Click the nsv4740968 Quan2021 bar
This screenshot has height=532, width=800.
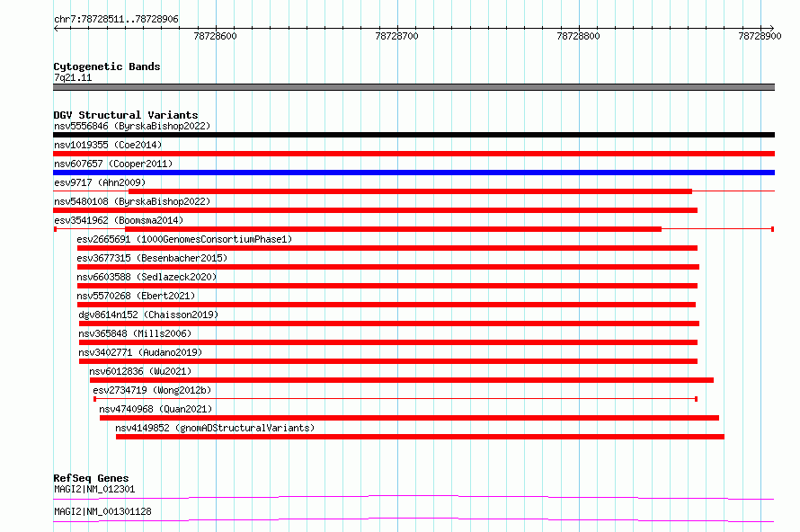pyautogui.click(x=409, y=418)
